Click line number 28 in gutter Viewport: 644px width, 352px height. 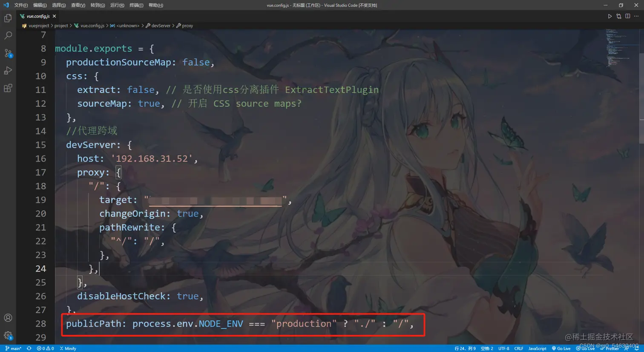tap(40, 323)
